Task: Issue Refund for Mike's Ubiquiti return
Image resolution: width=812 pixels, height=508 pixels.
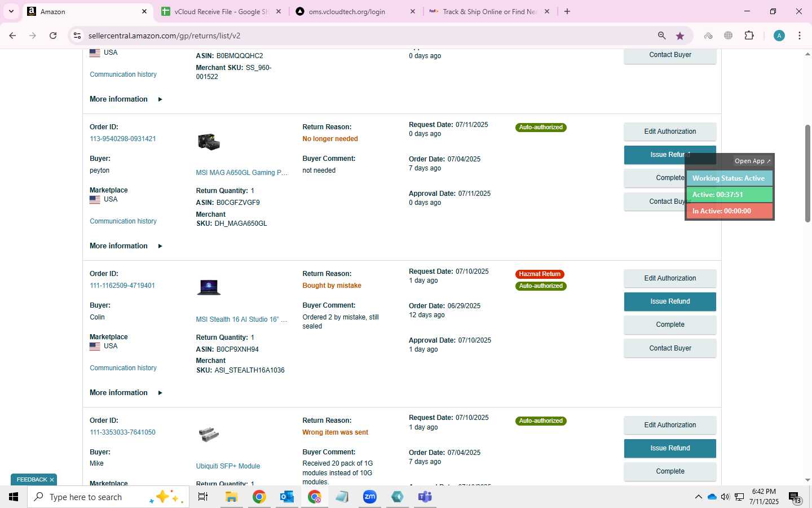Action: tap(670, 448)
